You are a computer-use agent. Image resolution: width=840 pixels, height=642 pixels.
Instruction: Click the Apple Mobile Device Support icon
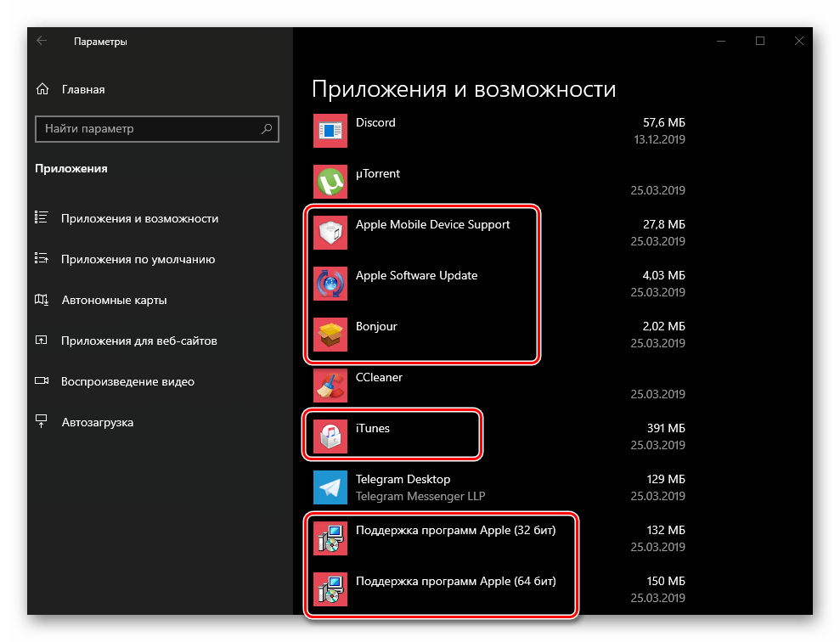pyautogui.click(x=330, y=233)
